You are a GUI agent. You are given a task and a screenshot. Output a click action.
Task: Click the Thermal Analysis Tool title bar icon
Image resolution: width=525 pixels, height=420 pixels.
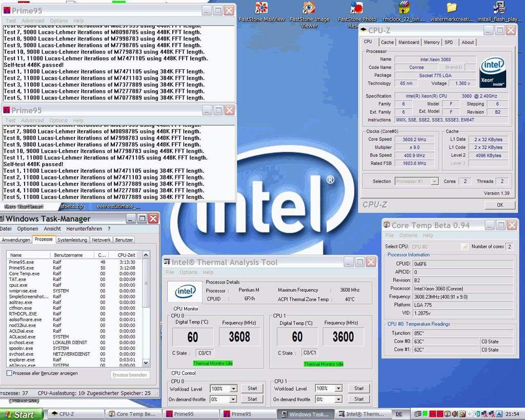[x=167, y=262]
